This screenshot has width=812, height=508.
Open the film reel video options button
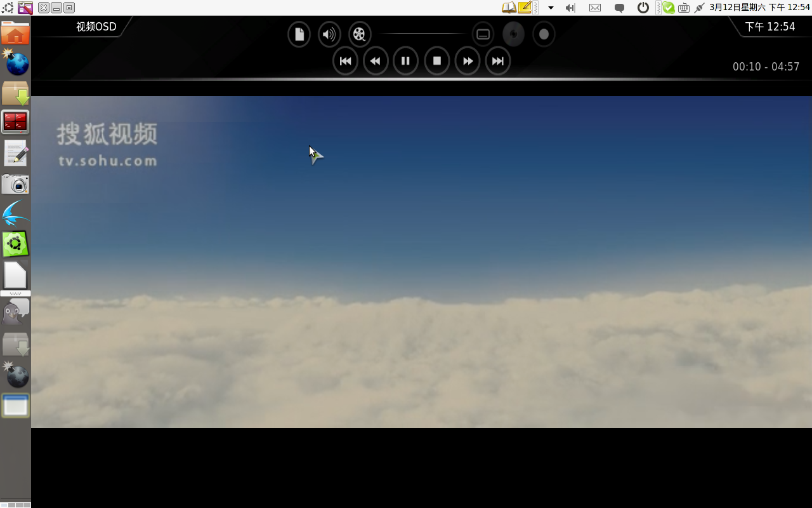click(360, 34)
